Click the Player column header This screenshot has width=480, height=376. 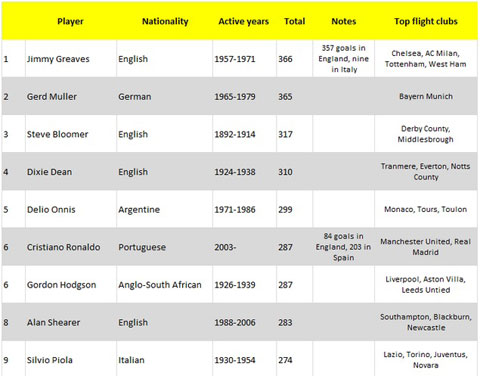click(x=70, y=21)
